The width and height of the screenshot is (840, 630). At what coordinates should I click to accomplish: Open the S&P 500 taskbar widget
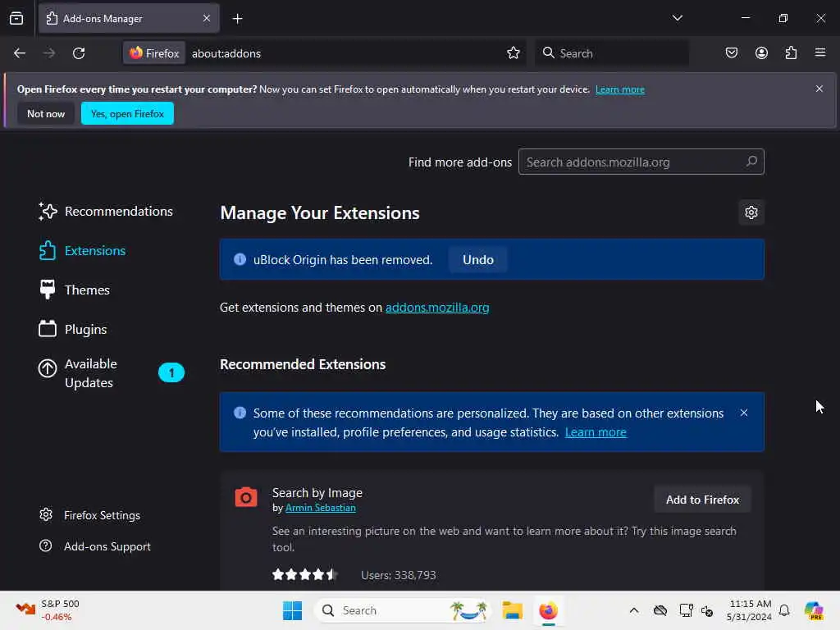pos(47,610)
